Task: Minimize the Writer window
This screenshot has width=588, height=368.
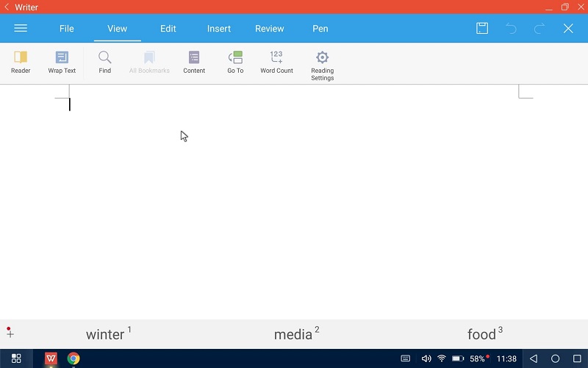Action: pyautogui.click(x=548, y=8)
